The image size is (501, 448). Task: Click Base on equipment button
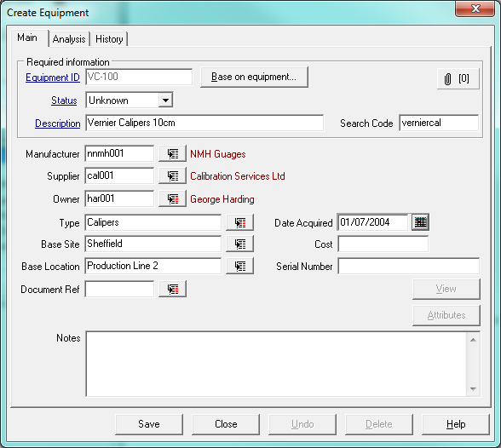click(254, 77)
